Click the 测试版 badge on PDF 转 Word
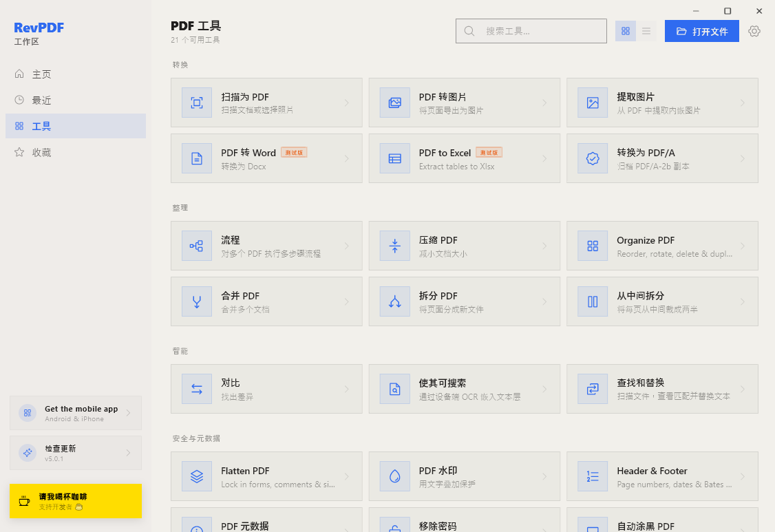 tap(294, 152)
